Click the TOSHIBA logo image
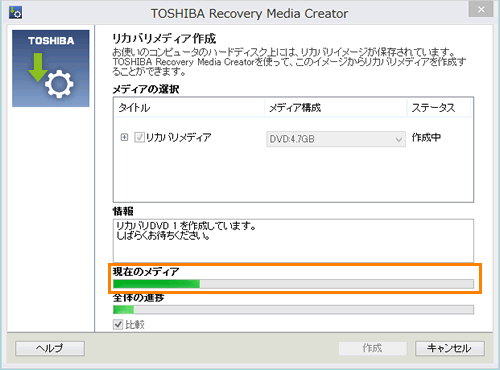The width and height of the screenshot is (500, 370). [51, 68]
